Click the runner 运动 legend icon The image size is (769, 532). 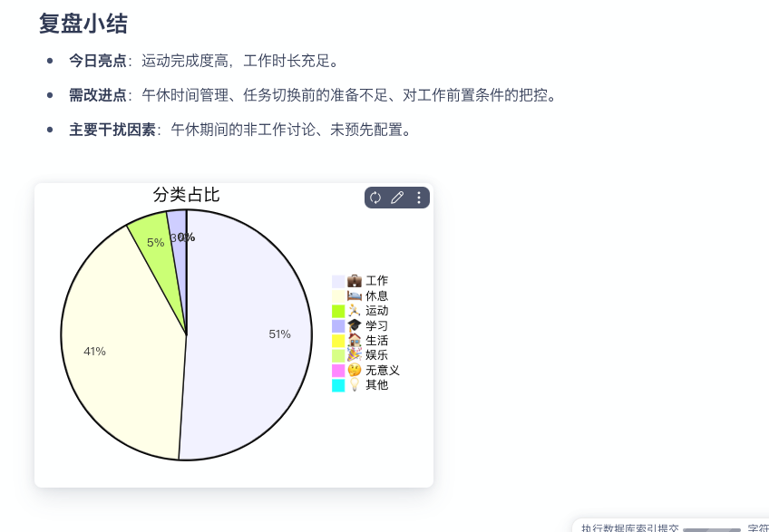(355, 310)
